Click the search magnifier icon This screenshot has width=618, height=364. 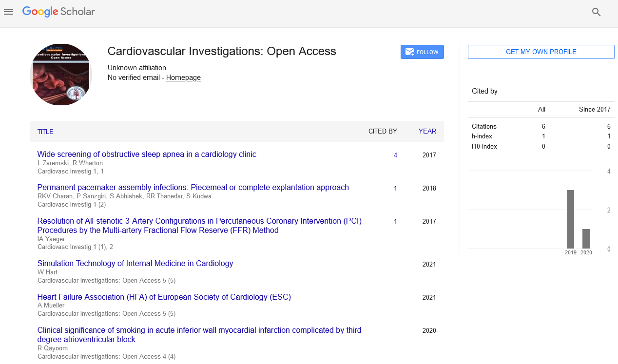(x=596, y=12)
